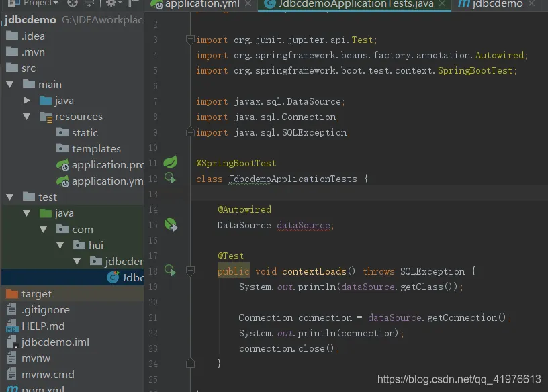Hide the Project tool window icon
Screen dimensions: 548x392
pos(133,3)
